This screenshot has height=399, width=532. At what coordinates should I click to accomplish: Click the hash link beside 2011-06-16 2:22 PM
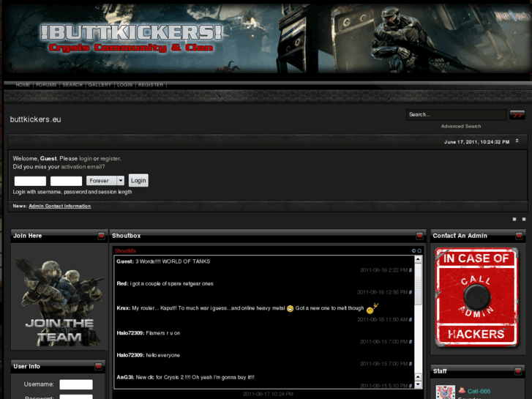pyautogui.click(x=411, y=270)
